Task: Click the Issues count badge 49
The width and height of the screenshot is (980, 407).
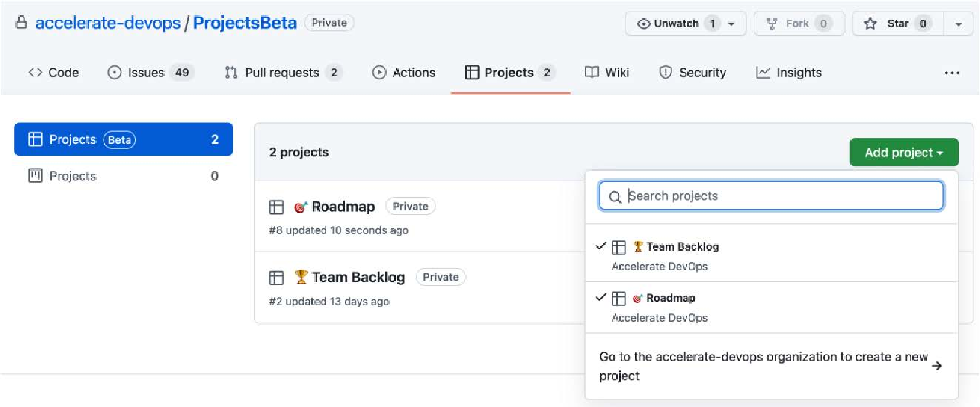Action: pos(182,72)
